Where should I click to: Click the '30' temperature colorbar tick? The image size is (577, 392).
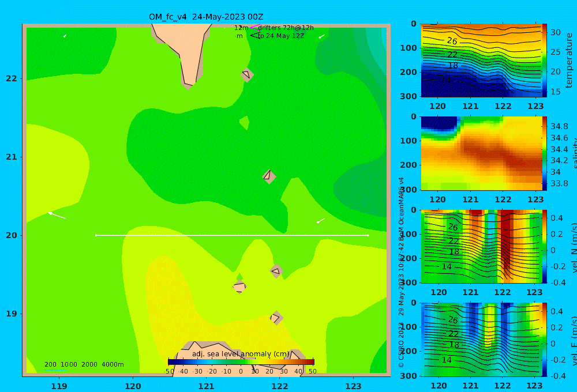click(555, 32)
